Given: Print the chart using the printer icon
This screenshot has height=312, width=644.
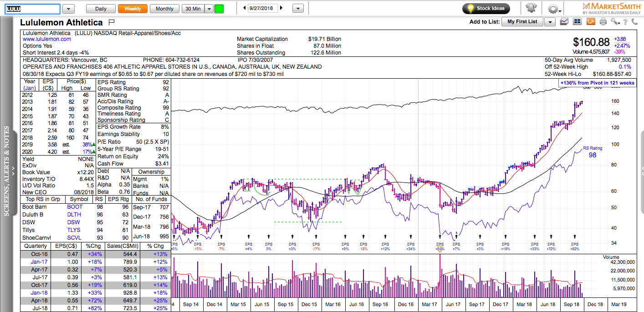Looking at the screenshot, I should coord(603,21).
